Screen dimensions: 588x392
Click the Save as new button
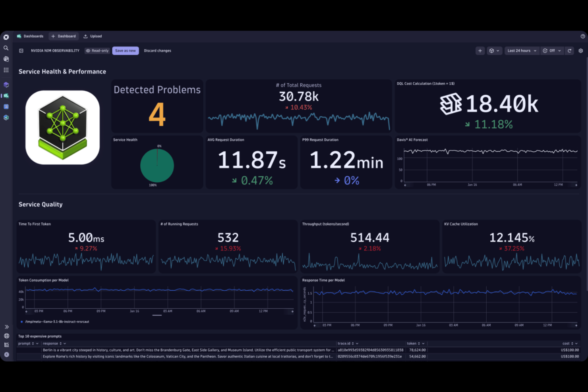(125, 50)
